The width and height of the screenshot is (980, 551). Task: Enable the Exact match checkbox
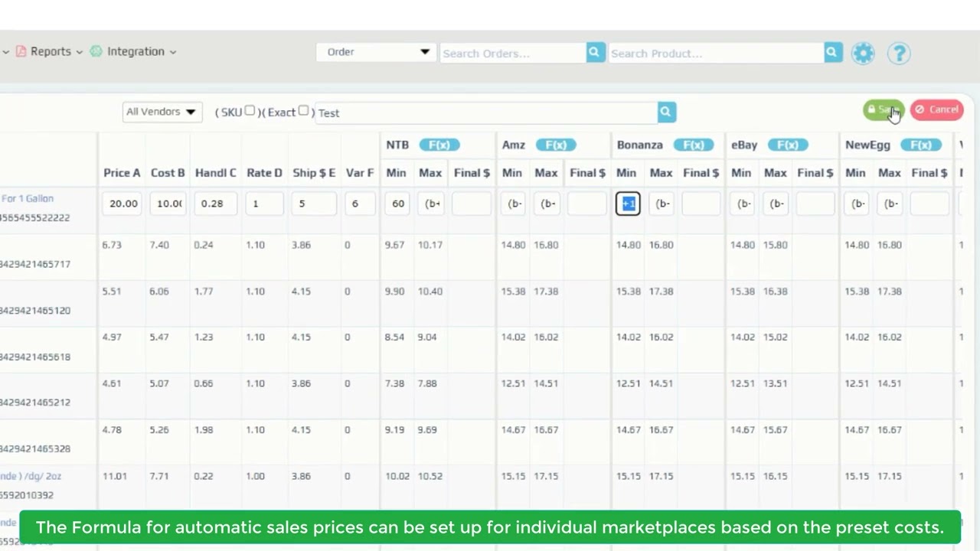[303, 111]
